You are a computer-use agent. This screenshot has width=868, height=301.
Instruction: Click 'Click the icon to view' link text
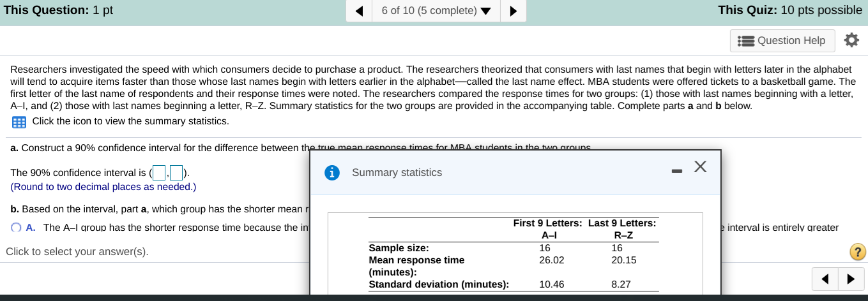point(130,121)
